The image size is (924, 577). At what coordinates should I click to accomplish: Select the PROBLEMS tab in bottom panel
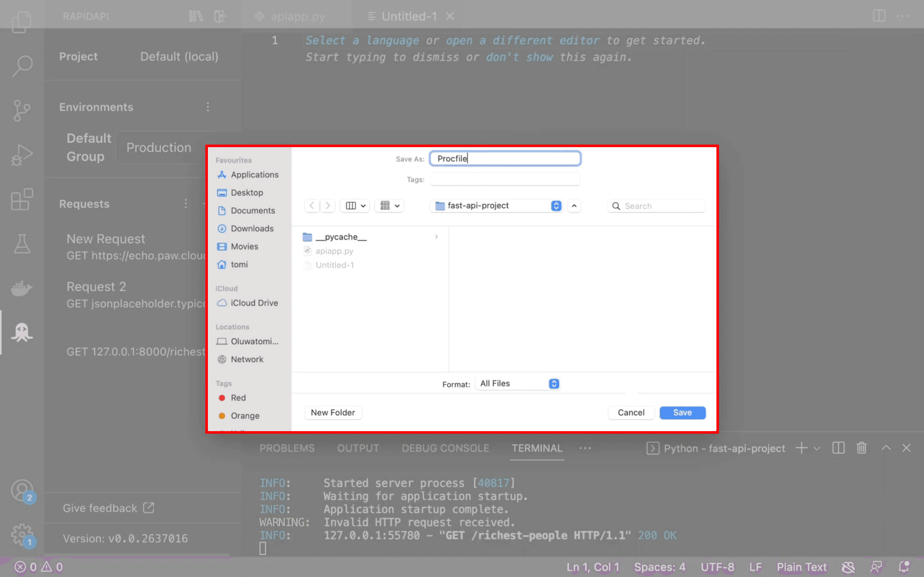287,447
